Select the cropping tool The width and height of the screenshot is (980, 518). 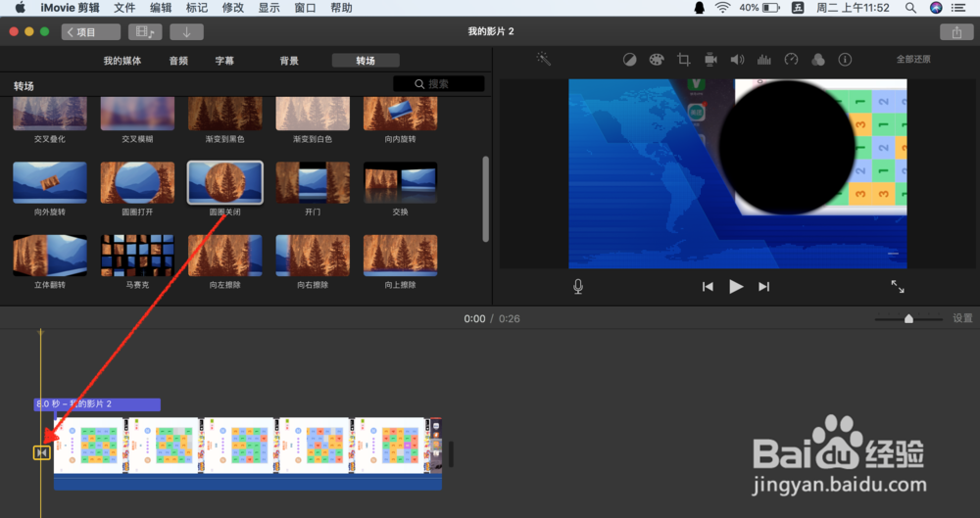click(x=684, y=60)
